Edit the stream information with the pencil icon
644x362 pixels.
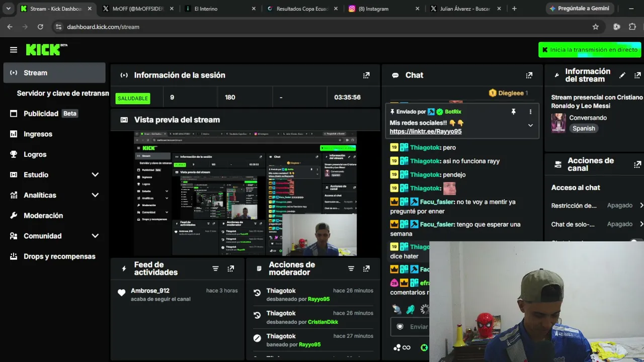(622, 75)
